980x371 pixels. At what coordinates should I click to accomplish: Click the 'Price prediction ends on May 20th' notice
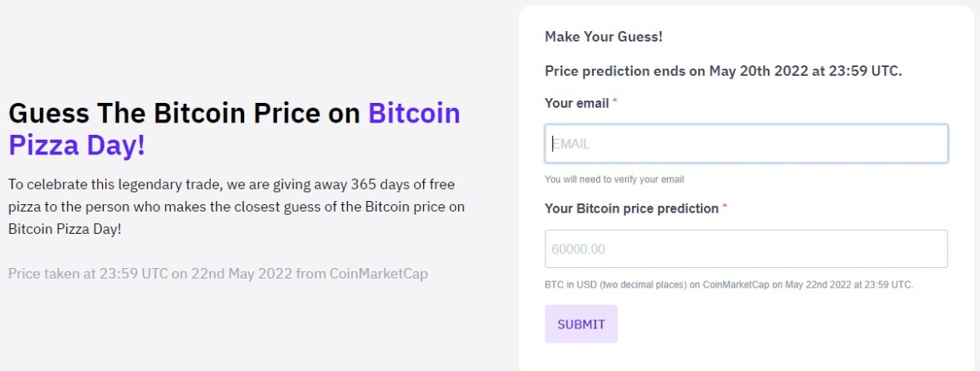coord(723,71)
